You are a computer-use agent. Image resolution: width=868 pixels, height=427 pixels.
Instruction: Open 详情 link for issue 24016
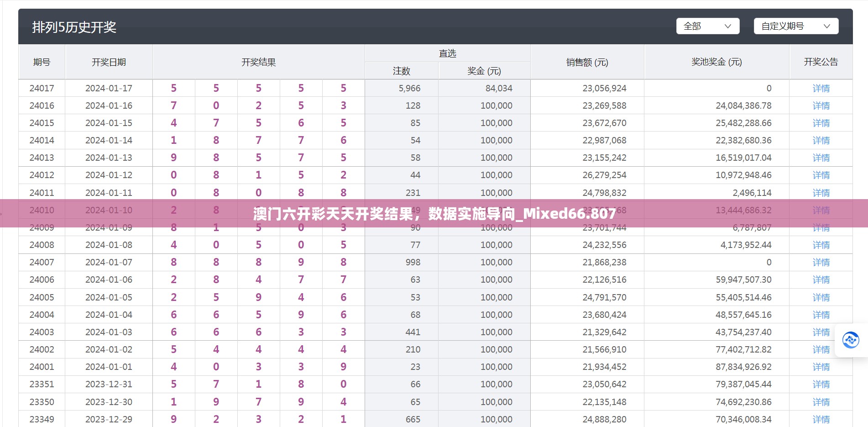[x=821, y=105]
